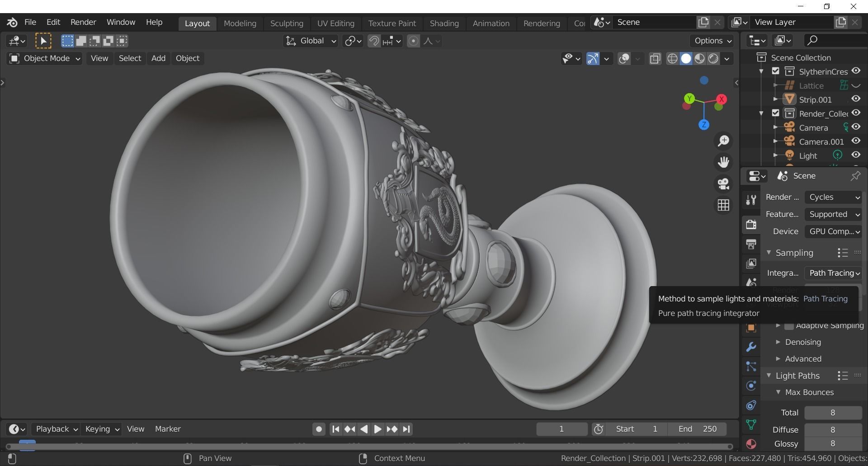
Task: Select the Select Box tool icon
Action: 43,41
